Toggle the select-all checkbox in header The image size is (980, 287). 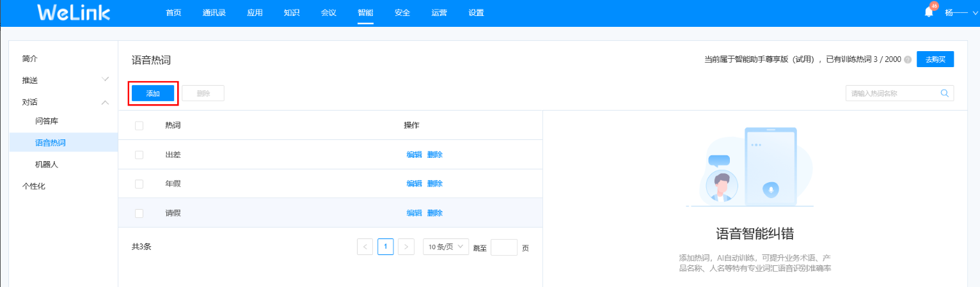[x=139, y=125]
